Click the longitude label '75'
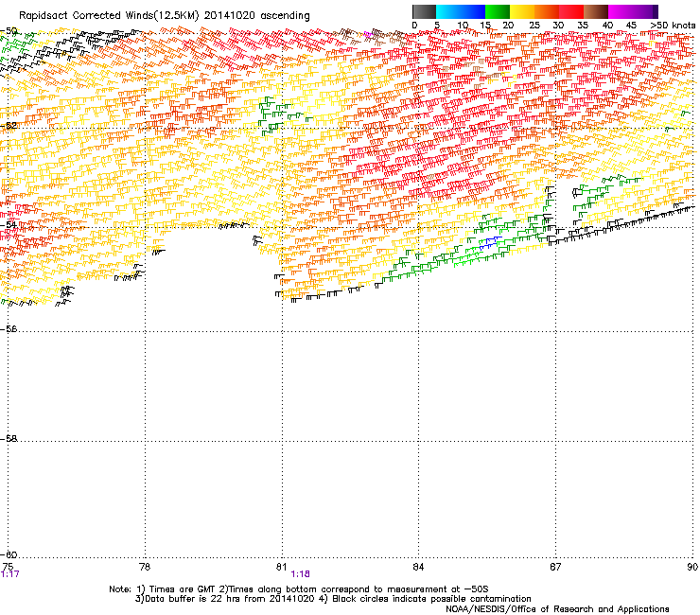This screenshot has height=615, width=700. click(8, 567)
